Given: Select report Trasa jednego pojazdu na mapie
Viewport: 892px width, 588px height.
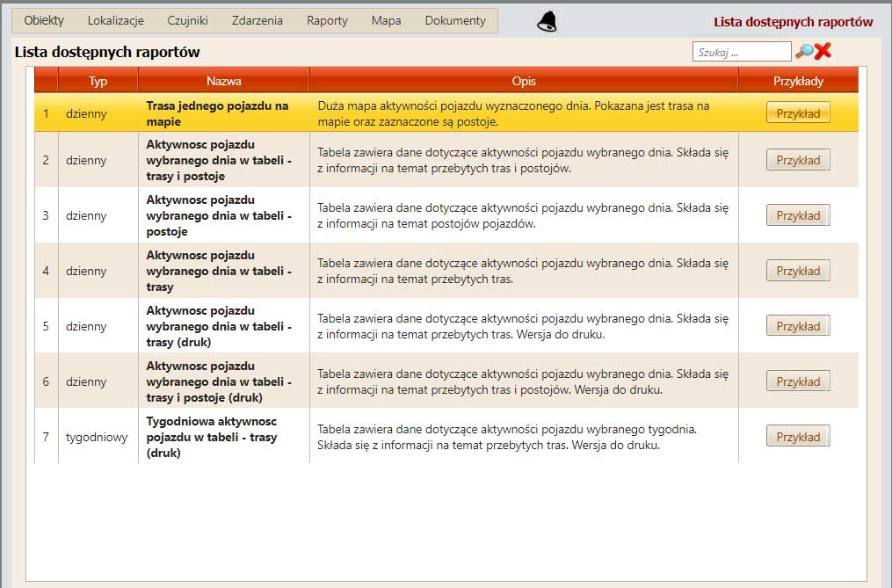Looking at the screenshot, I should pos(217,113).
